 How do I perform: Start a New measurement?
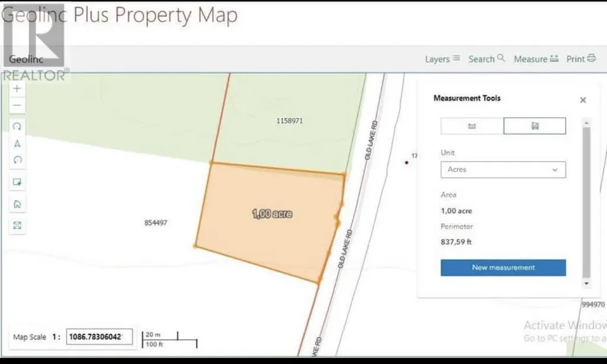click(x=503, y=268)
